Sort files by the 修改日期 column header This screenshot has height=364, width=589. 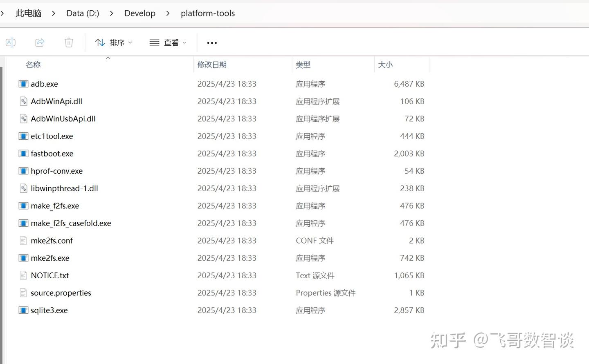(x=212, y=65)
